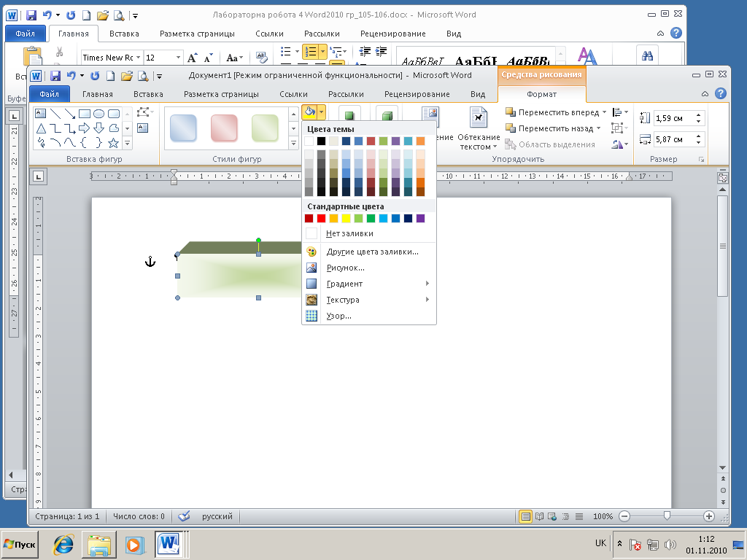Expand shapes gallery More button

[127, 142]
